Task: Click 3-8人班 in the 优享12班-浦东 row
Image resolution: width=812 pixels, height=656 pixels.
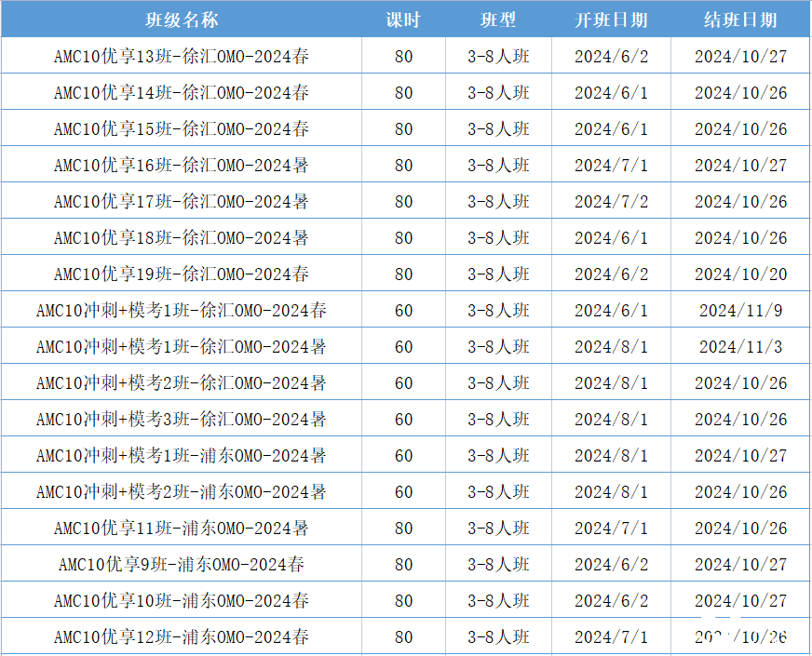Action: point(498,636)
